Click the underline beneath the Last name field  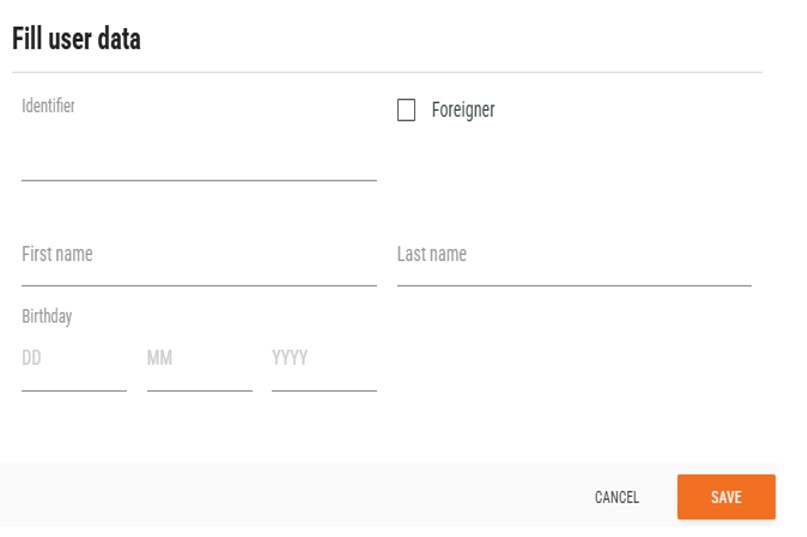(x=573, y=285)
